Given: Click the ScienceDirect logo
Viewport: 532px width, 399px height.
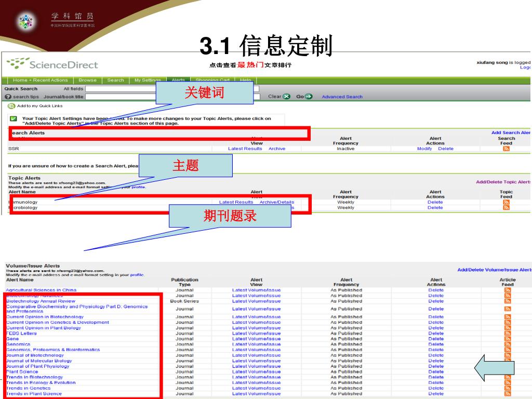Looking at the screenshot, I should [52, 64].
